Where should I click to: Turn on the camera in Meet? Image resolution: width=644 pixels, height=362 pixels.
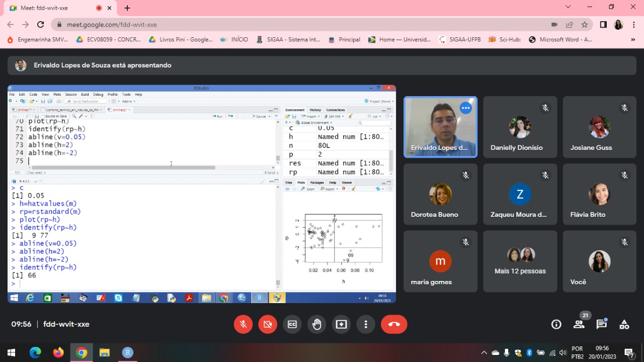point(268,324)
